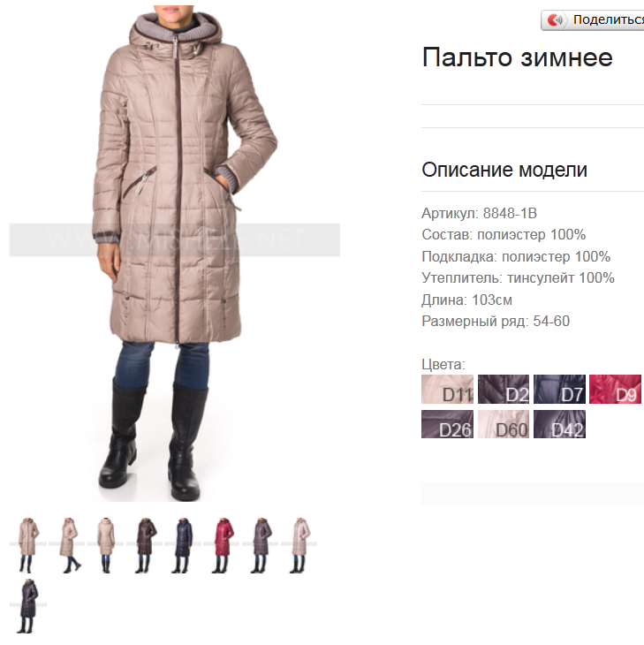View the dark coat thumbnail in second row

tap(28, 606)
